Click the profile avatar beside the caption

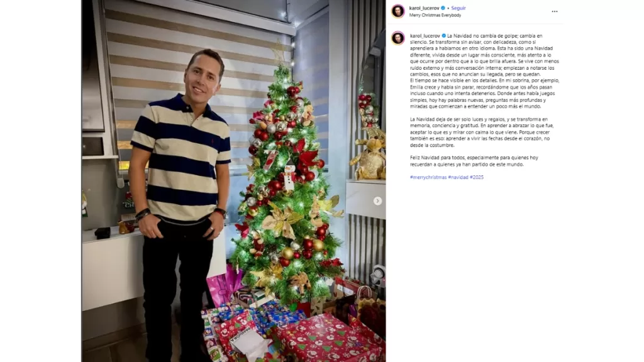(397, 38)
